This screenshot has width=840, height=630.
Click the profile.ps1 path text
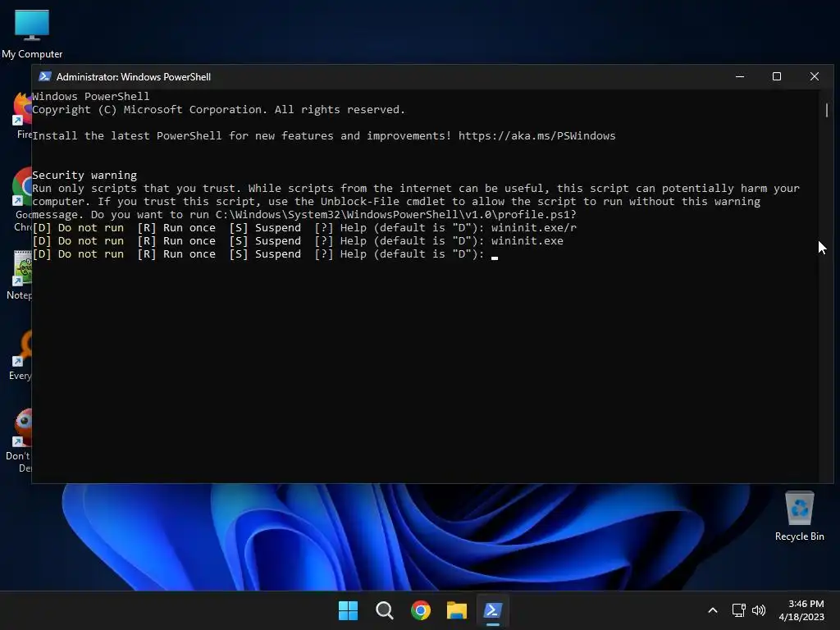[x=396, y=215]
